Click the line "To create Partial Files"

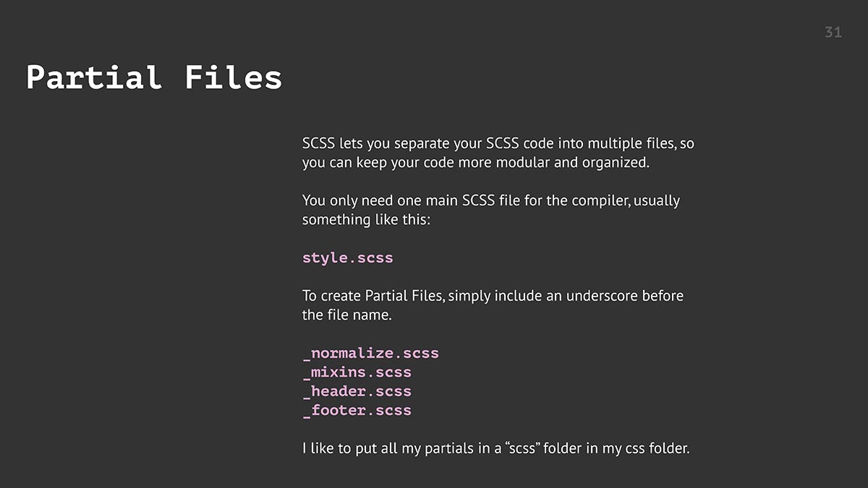(493, 296)
